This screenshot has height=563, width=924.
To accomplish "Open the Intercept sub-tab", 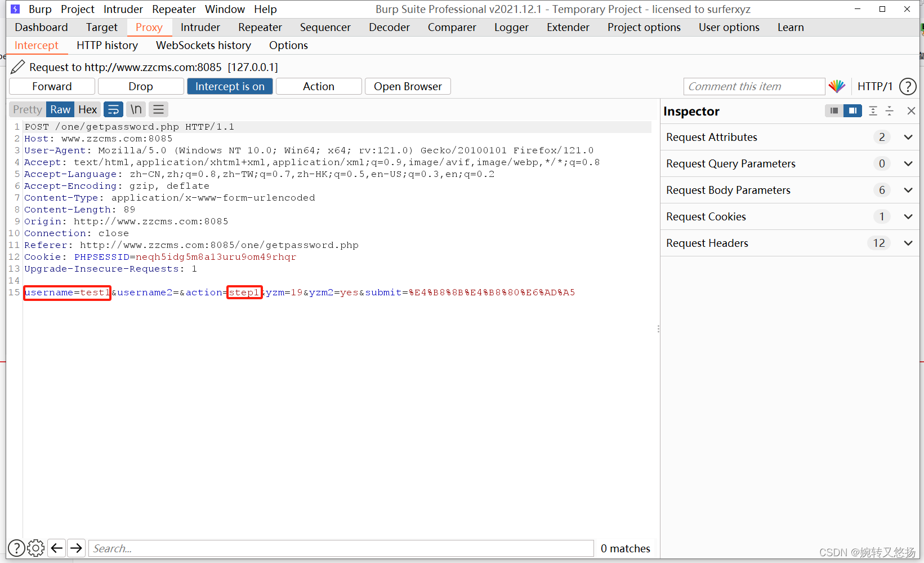I will [x=37, y=45].
